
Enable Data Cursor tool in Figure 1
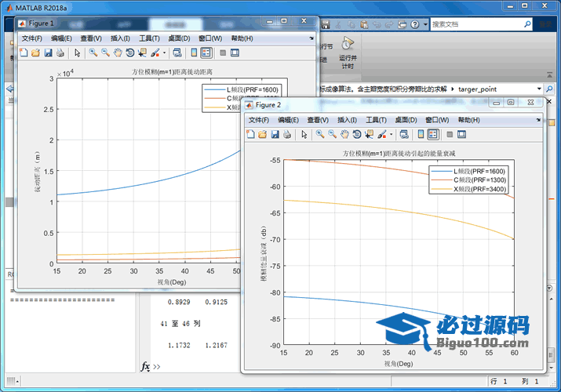click(x=142, y=53)
